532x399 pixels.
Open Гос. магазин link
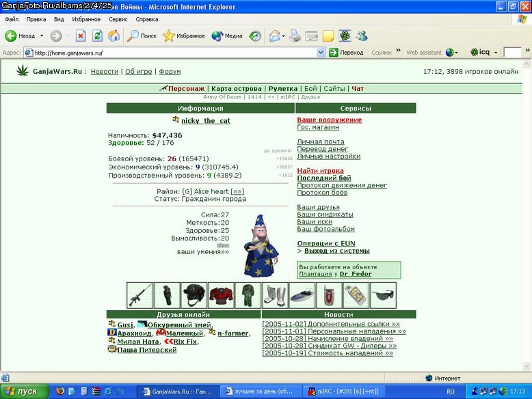[x=318, y=127]
